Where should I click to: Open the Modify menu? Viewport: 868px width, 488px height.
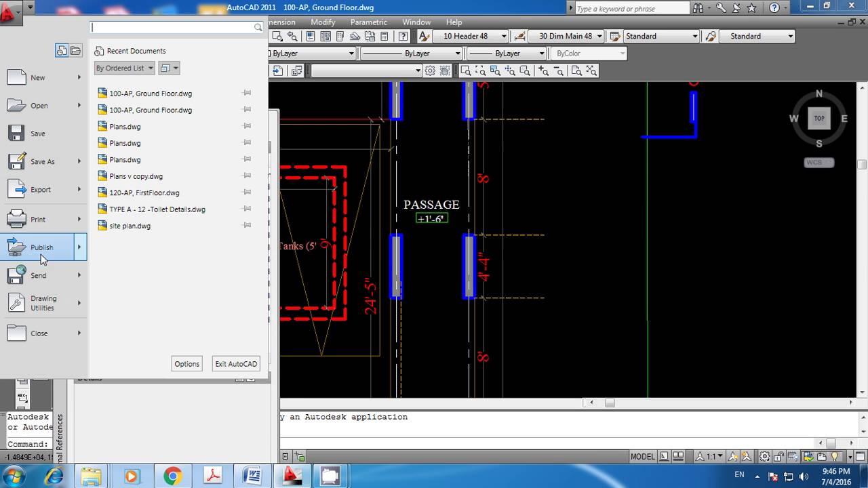tap(323, 22)
